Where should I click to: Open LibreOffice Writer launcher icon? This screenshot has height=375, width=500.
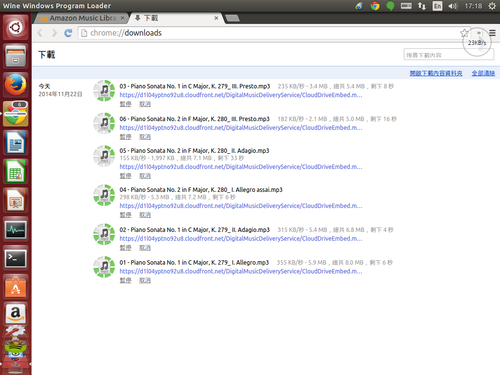click(15, 143)
